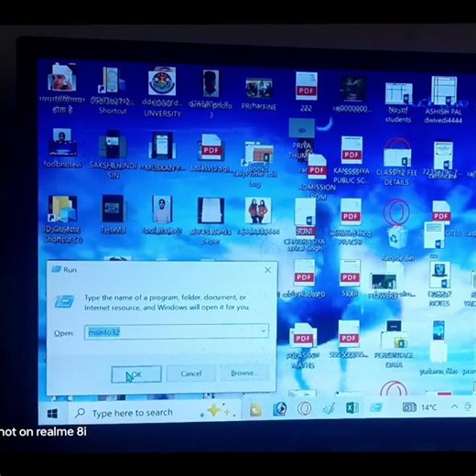
Task: Open the yellow folder taskbar icon
Action: (255, 410)
